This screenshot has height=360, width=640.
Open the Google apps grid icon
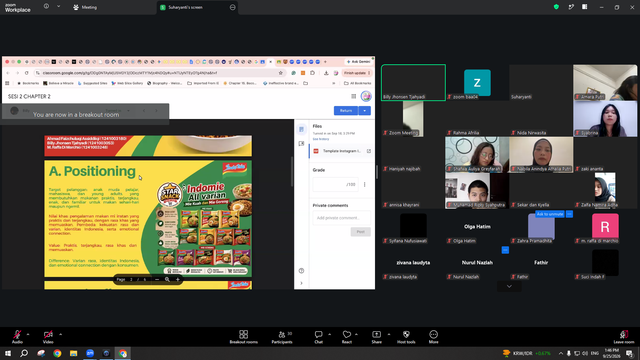(x=353, y=96)
